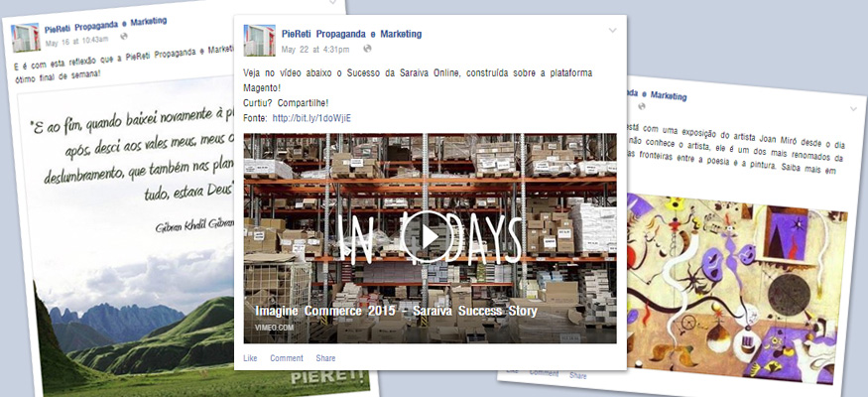Click the globe icon on the right post
Viewport: 868px width, 397px height.
642,106
